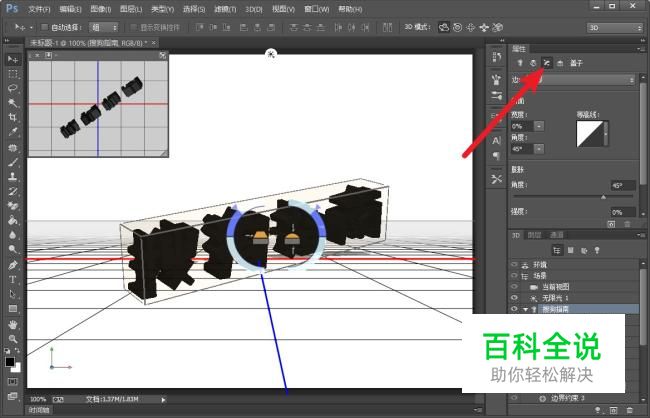650x418 pixels.
Task: Hide the 环境 layer eye icon
Action: (514, 265)
